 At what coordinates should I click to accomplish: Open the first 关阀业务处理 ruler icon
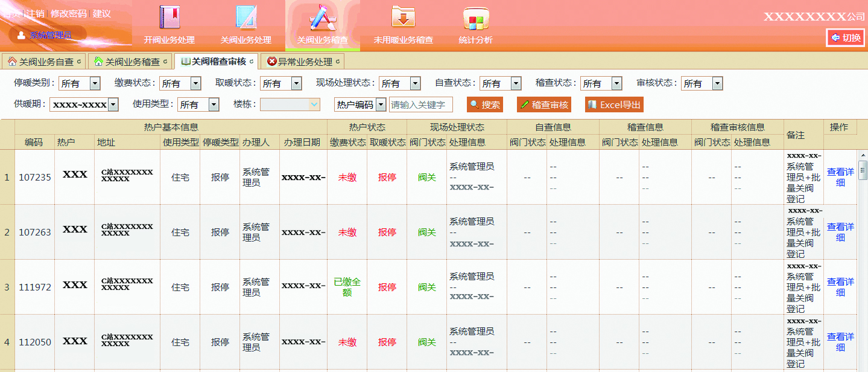click(x=246, y=18)
